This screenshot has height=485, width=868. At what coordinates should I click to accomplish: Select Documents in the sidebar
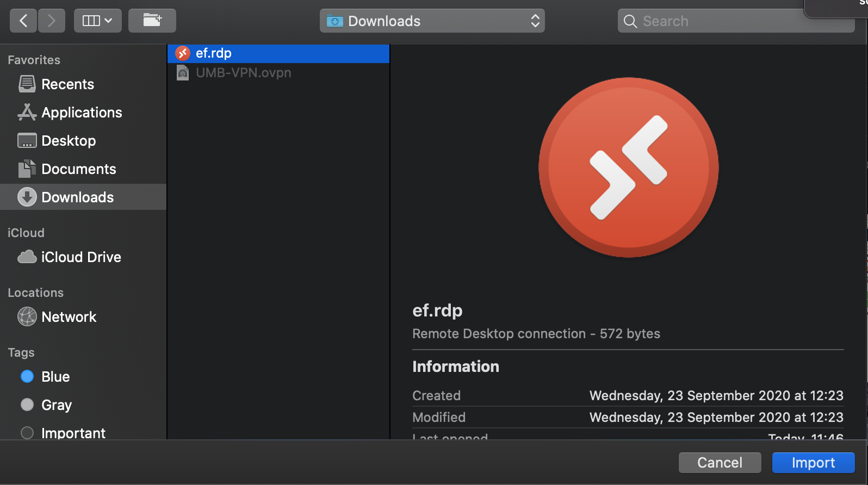tap(83, 169)
